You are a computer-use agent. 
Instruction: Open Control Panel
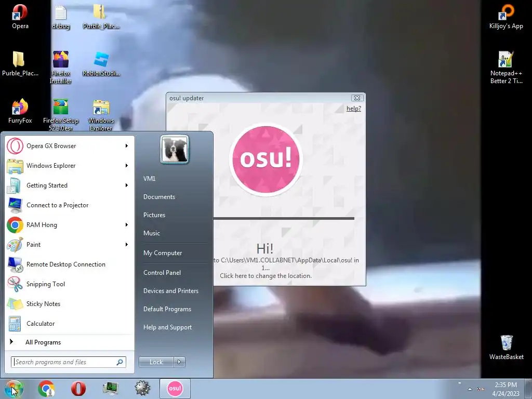click(162, 273)
